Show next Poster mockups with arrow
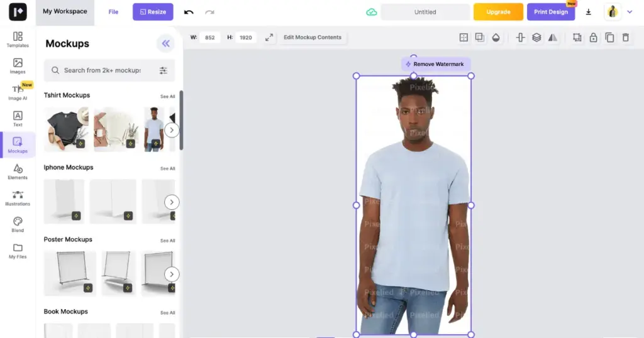 click(x=172, y=274)
